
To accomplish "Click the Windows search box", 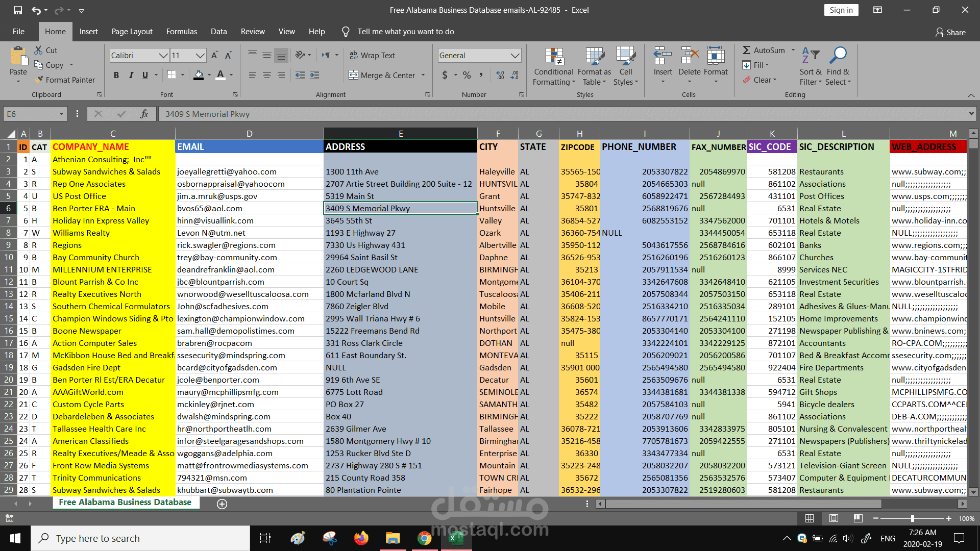I will [141, 538].
